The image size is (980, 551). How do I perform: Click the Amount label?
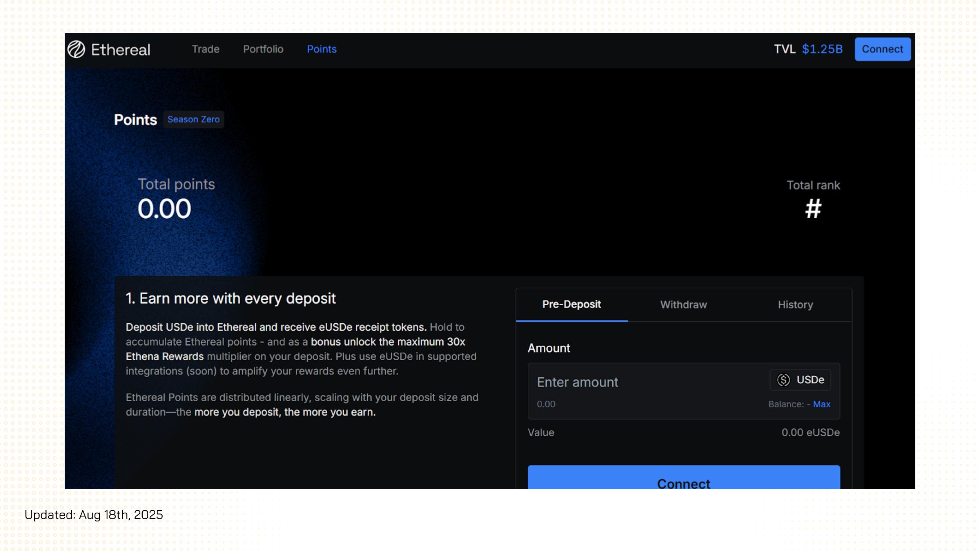tap(549, 348)
